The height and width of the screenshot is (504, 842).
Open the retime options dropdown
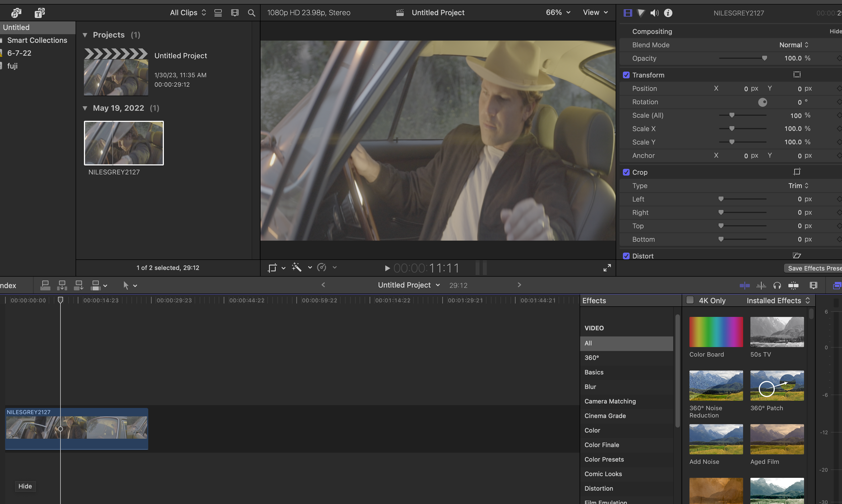coord(334,268)
